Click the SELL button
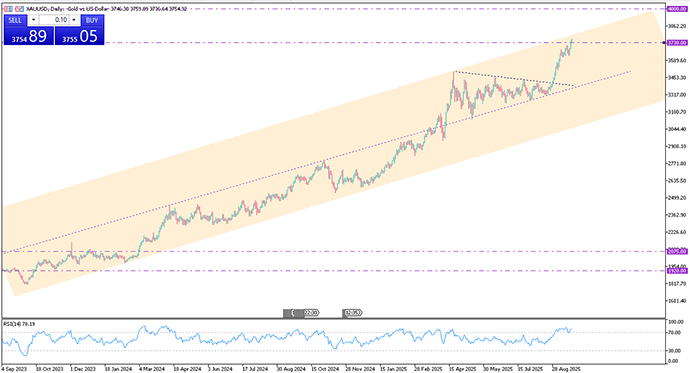The image size is (690, 373). point(15,20)
